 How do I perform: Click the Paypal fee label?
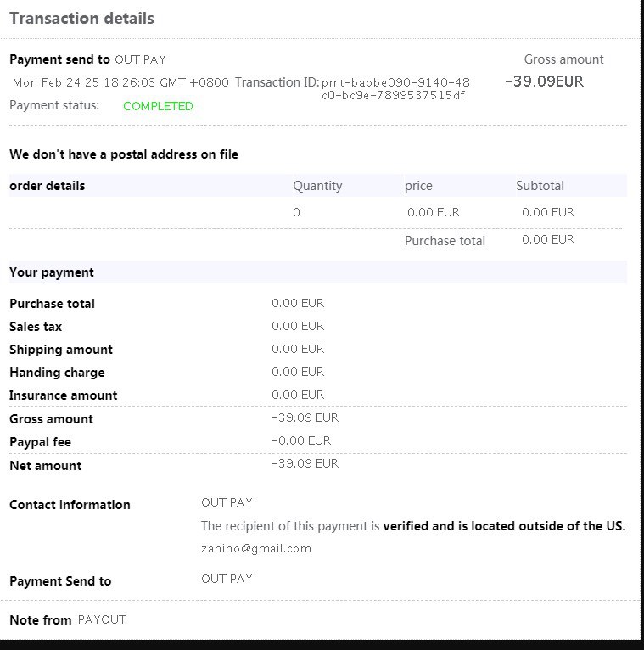tap(41, 442)
